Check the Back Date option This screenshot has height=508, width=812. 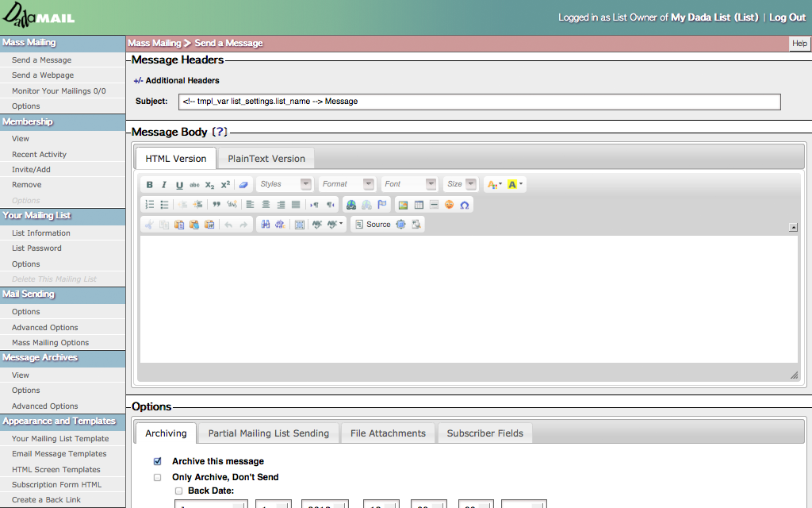click(x=178, y=491)
